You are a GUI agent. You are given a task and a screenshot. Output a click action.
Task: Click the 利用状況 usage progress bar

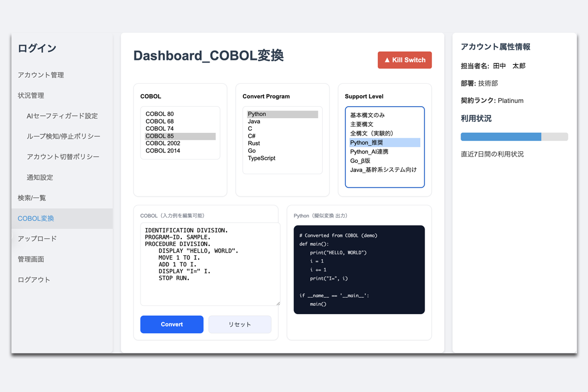(514, 137)
